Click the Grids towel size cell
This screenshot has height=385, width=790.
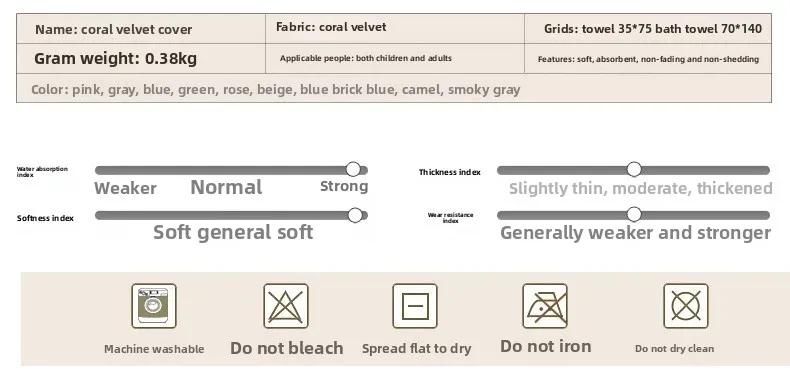click(648, 29)
